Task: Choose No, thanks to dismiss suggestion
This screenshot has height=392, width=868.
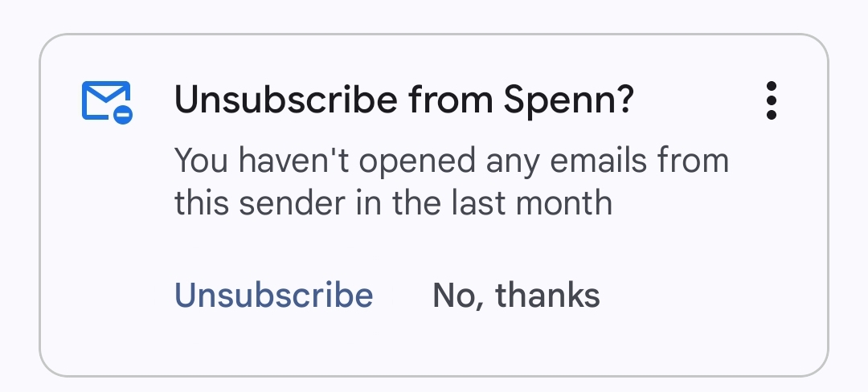Action: click(x=516, y=296)
